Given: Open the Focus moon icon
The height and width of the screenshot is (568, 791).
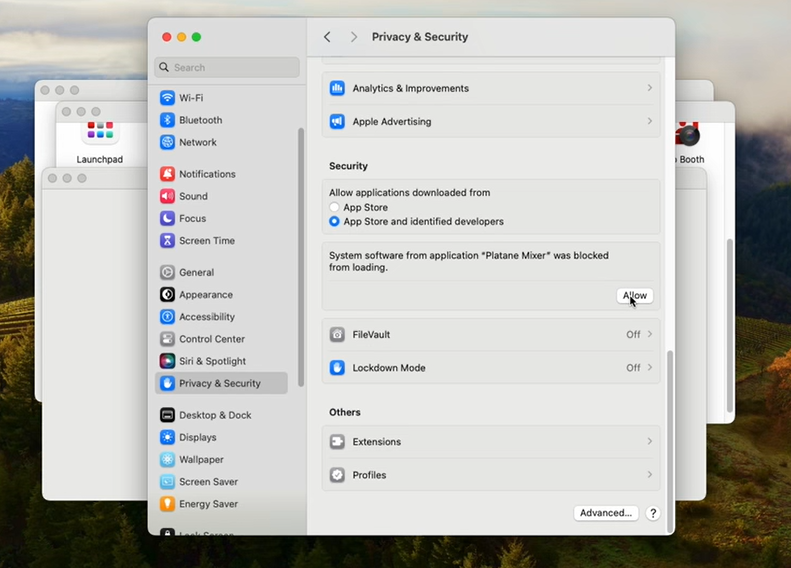Looking at the screenshot, I should (x=167, y=218).
